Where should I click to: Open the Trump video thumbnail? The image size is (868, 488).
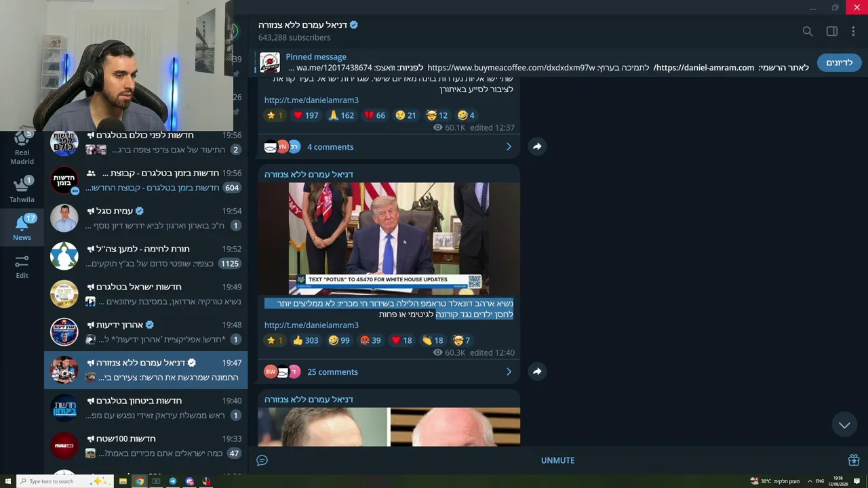[389, 239]
